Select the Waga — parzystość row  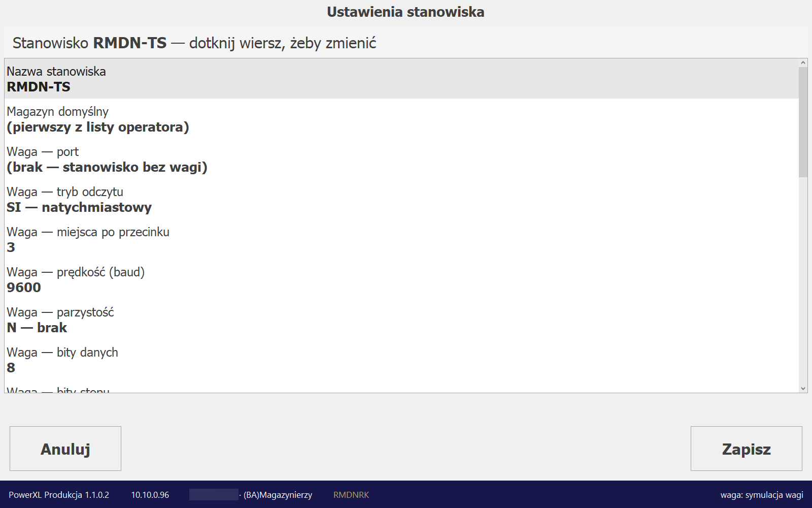401,320
